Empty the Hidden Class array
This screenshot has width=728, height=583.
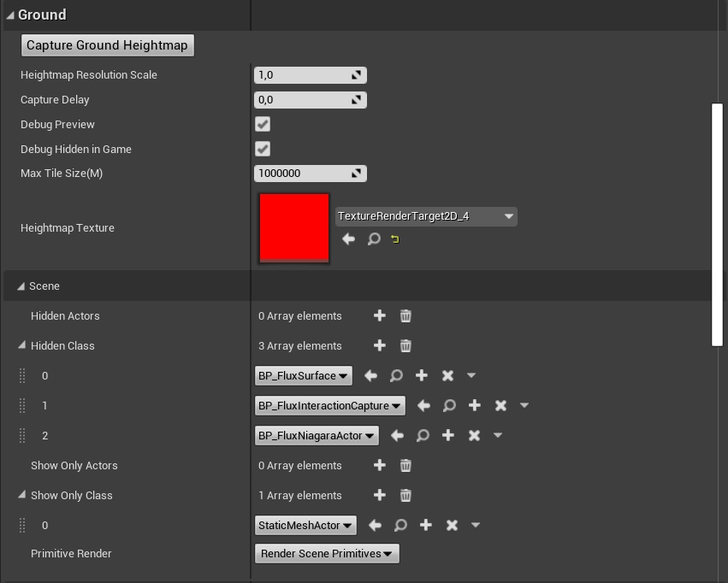tap(405, 345)
